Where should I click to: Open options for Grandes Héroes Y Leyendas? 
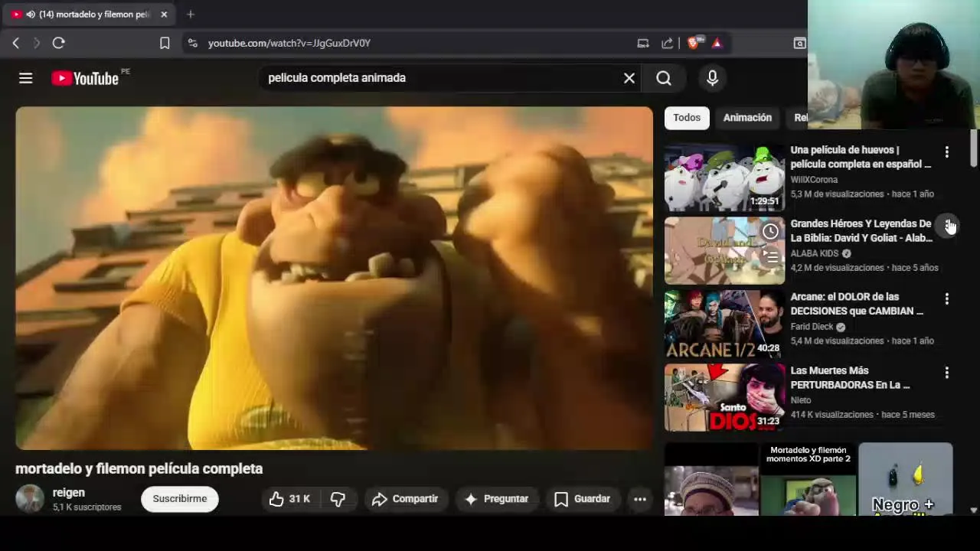click(947, 226)
